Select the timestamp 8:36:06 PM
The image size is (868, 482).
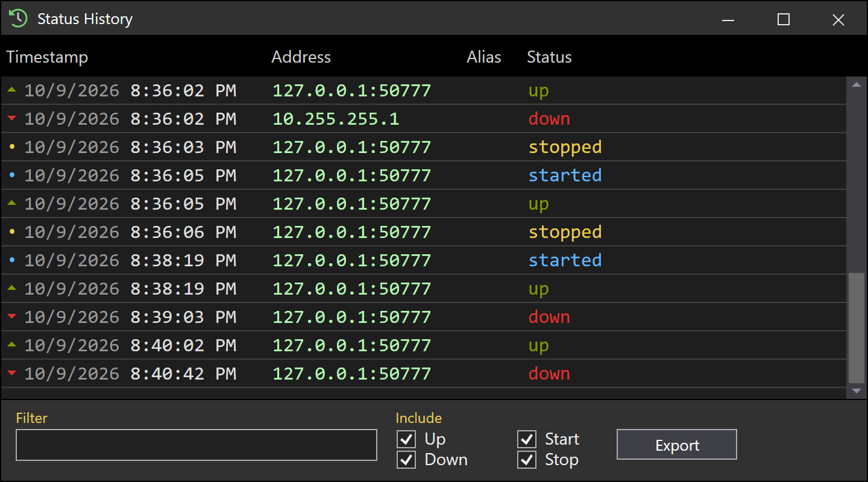coord(130,232)
